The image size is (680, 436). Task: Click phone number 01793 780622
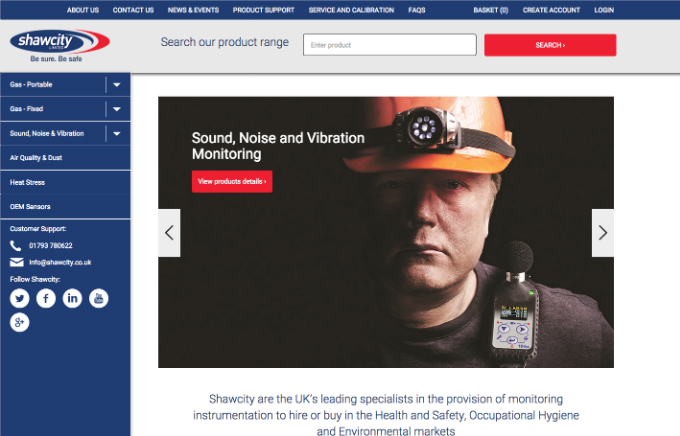click(x=51, y=246)
